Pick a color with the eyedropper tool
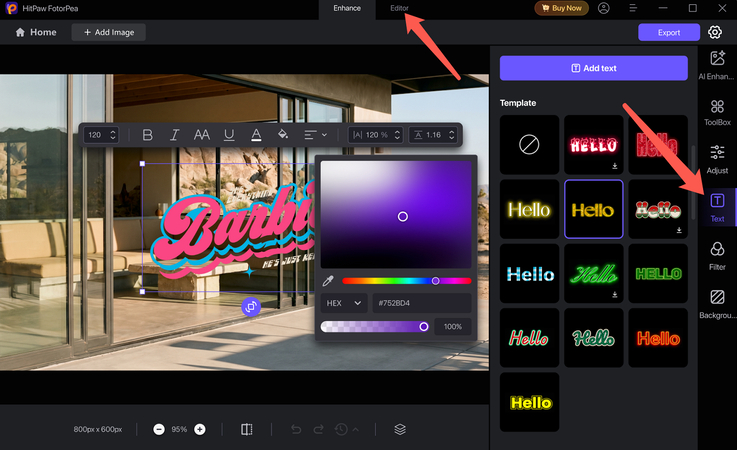The width and height of the screenshot is (737, 450). click(x=328, y=281)
